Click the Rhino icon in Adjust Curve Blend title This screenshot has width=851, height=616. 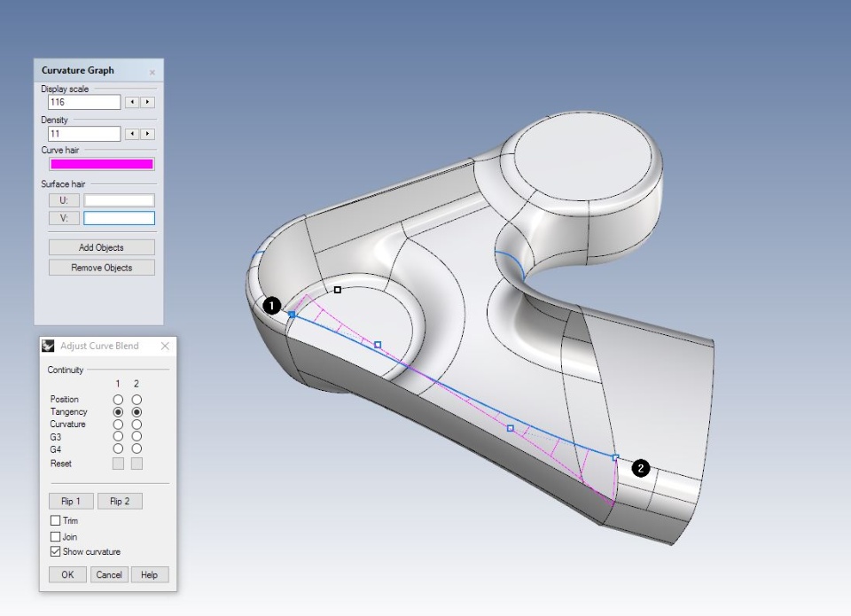[49, 346]
